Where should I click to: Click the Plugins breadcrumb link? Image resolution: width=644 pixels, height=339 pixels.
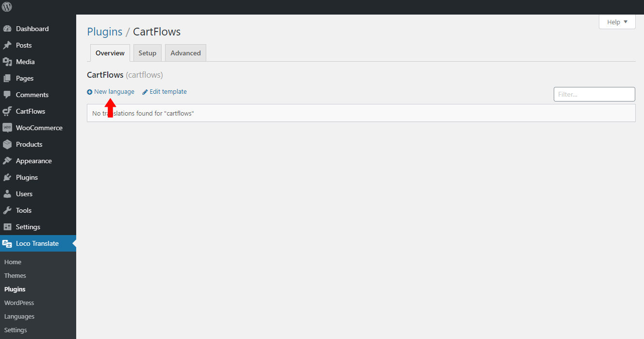click(104, 32)
